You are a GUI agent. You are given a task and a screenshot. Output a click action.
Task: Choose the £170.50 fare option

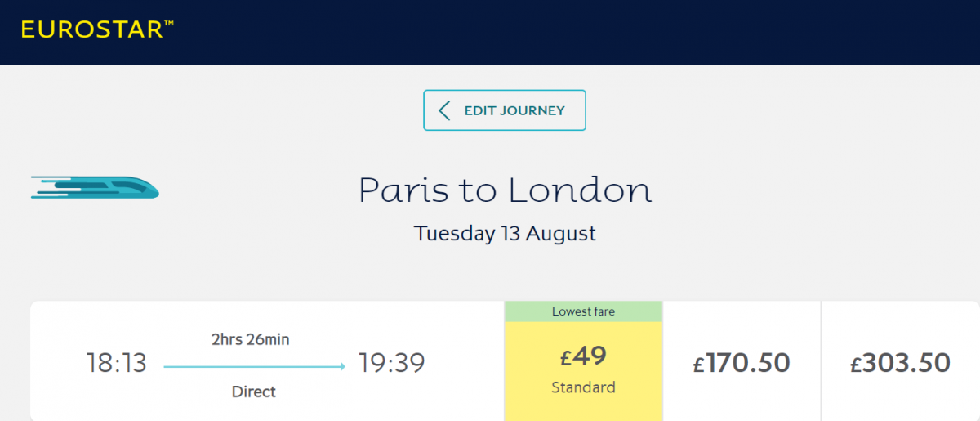(x=742, y=362)
